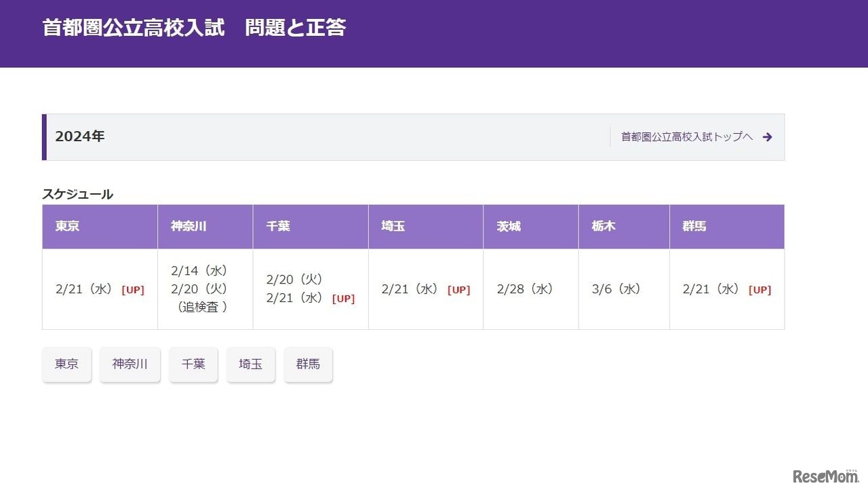Select the 千葉 button below the table

(x=193, y=364)
